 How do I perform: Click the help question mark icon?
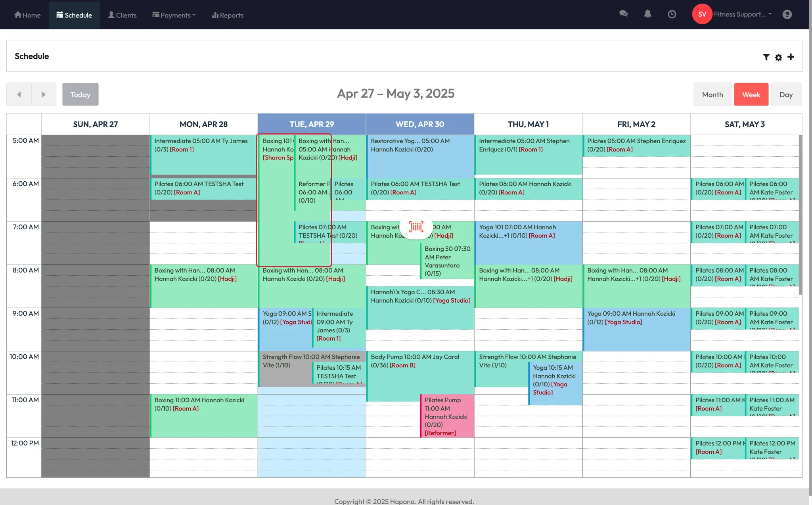click(787, 14)
